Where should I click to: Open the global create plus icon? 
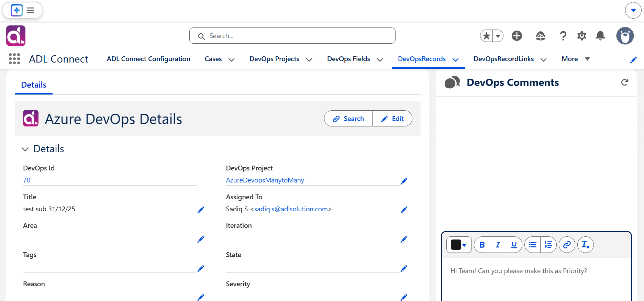(517, 36)
